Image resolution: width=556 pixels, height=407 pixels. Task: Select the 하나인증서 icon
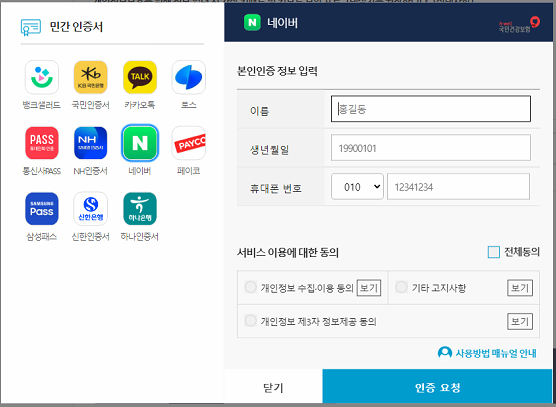coord(140,209)
